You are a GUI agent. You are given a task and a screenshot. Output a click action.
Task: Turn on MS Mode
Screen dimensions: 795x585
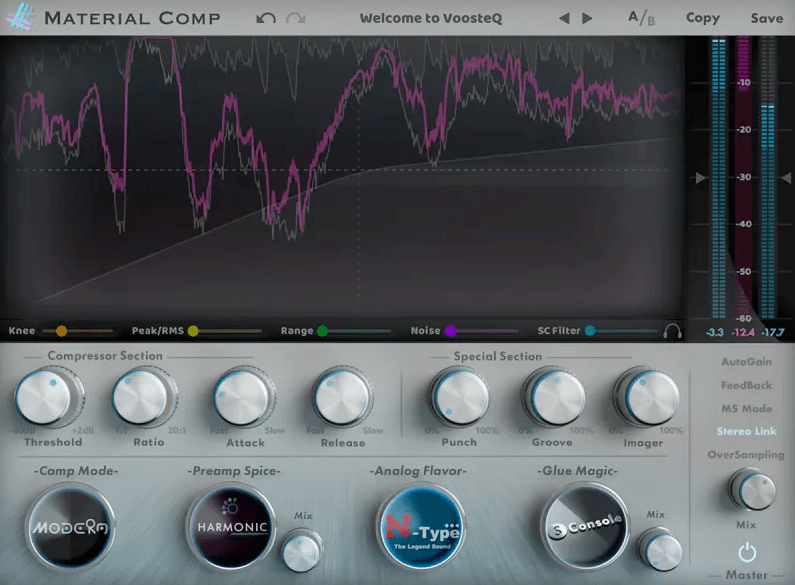pos(746,409)
